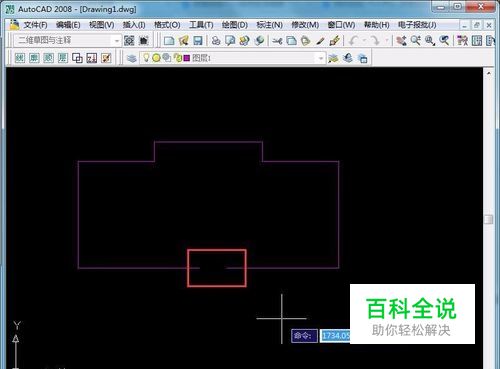
Task: Click the dynamic input coordinate field
Action: (x=335, y=336)
